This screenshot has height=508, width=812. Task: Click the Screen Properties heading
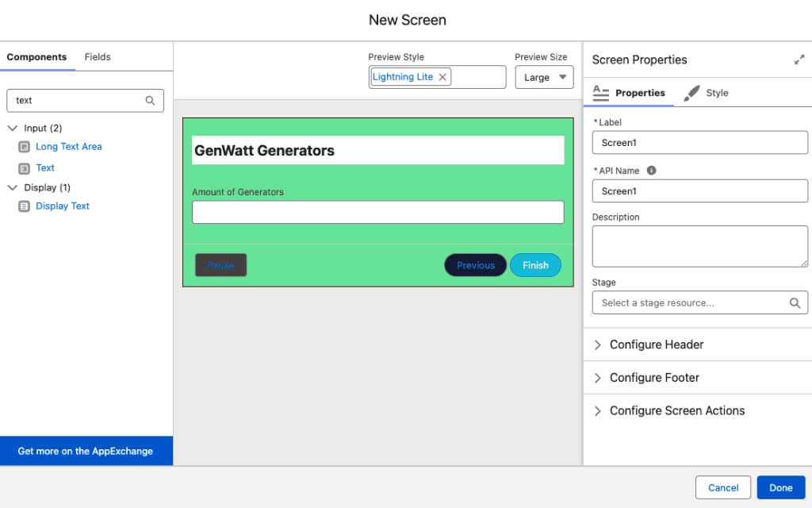point(640,60)
